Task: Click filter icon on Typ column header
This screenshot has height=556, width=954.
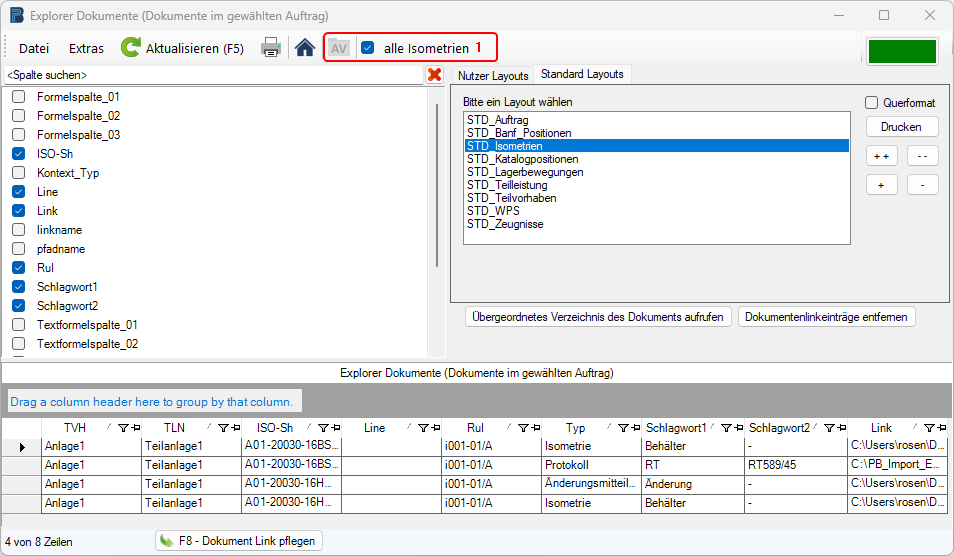Action: [623, 428]
